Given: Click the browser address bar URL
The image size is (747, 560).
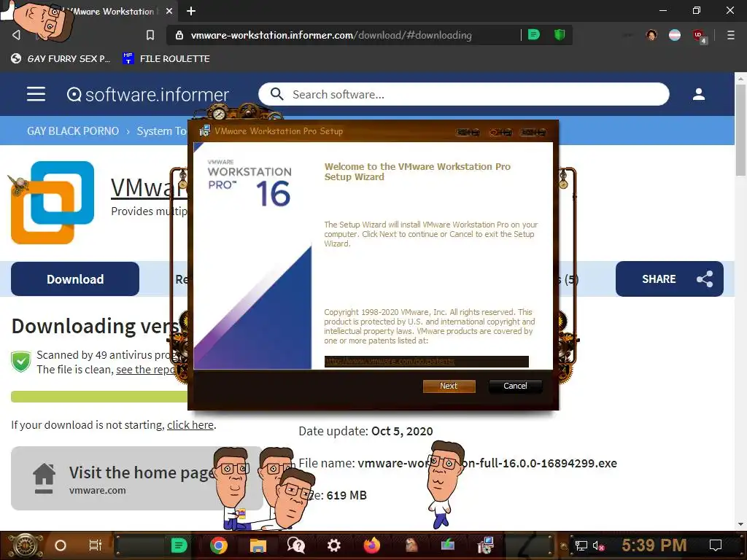Looking at the screenshot, I should (331, 35).
